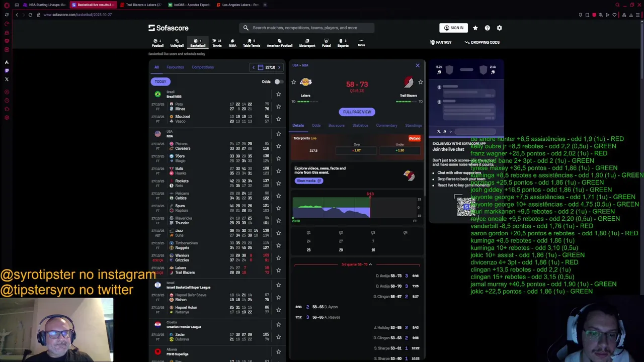This screenshot has width=644, height=362.
Task: Click the SIGN IN button
Action: tap(453, 28)
